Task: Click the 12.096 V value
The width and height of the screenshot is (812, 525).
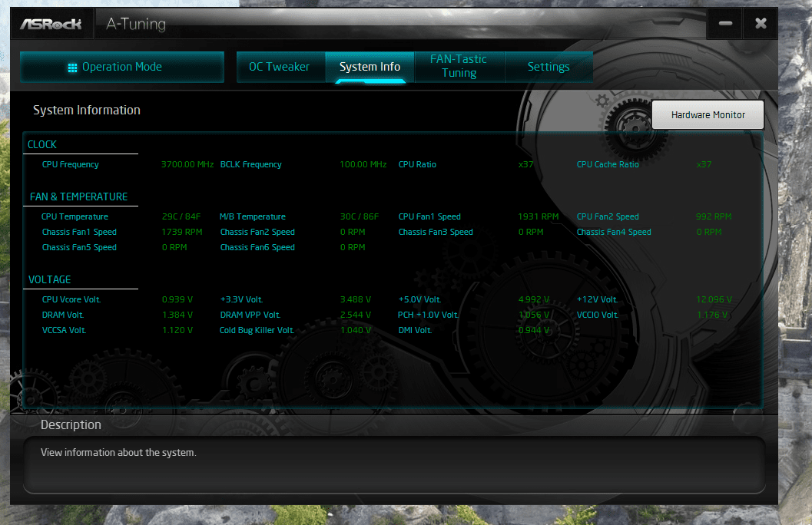Action: pos(714,300)
